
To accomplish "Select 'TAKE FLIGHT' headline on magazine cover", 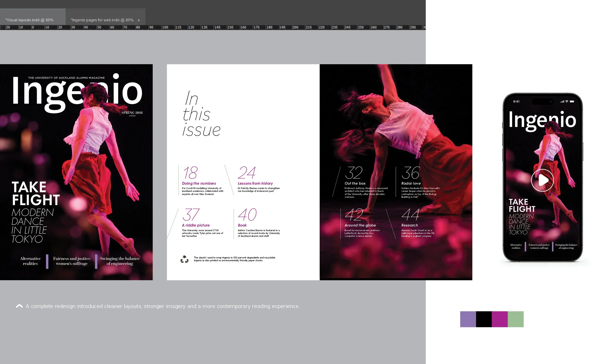I will point(36,193).
